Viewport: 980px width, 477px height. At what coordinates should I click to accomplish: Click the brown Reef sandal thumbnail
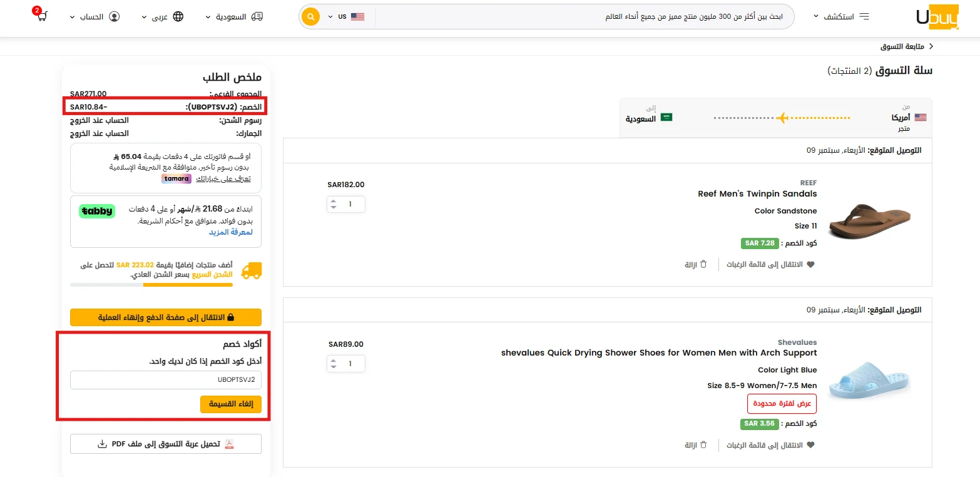pos(870,220)
